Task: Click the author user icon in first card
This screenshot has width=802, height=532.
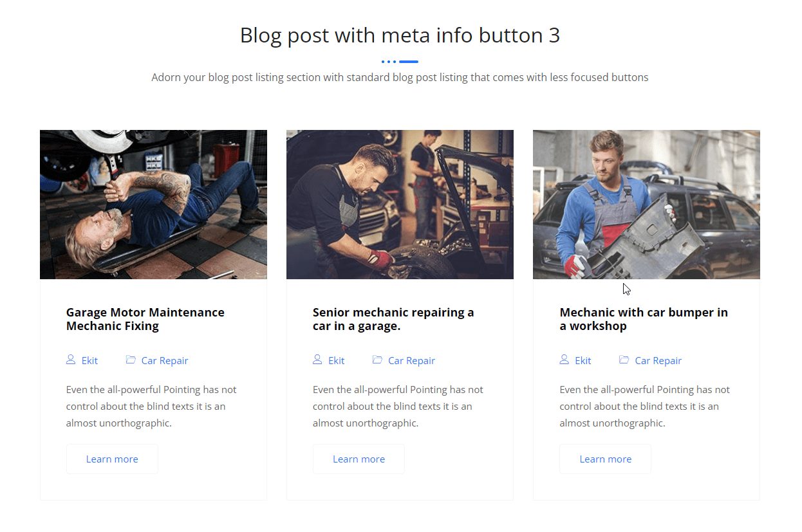Action: tap(71, 360)
